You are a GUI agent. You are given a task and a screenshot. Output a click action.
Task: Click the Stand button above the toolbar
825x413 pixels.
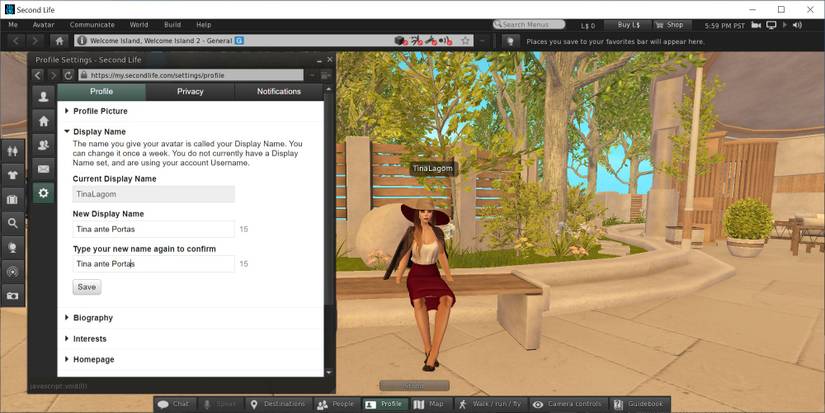click(x=414, y=386)
